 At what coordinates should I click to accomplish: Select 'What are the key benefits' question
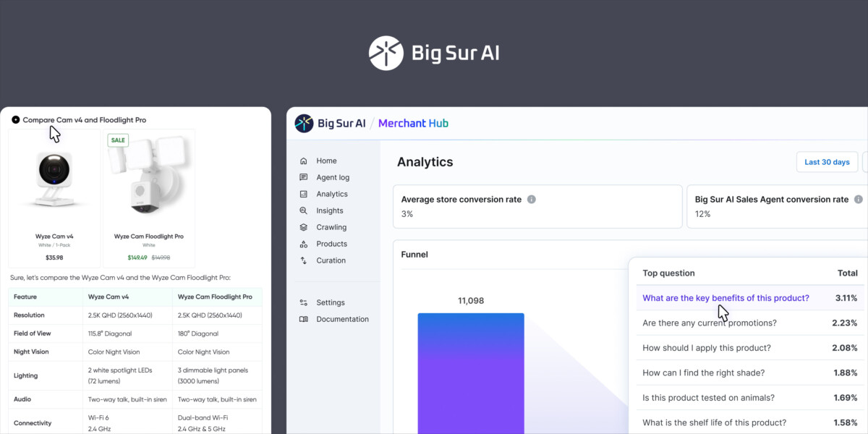pos(726,298)
